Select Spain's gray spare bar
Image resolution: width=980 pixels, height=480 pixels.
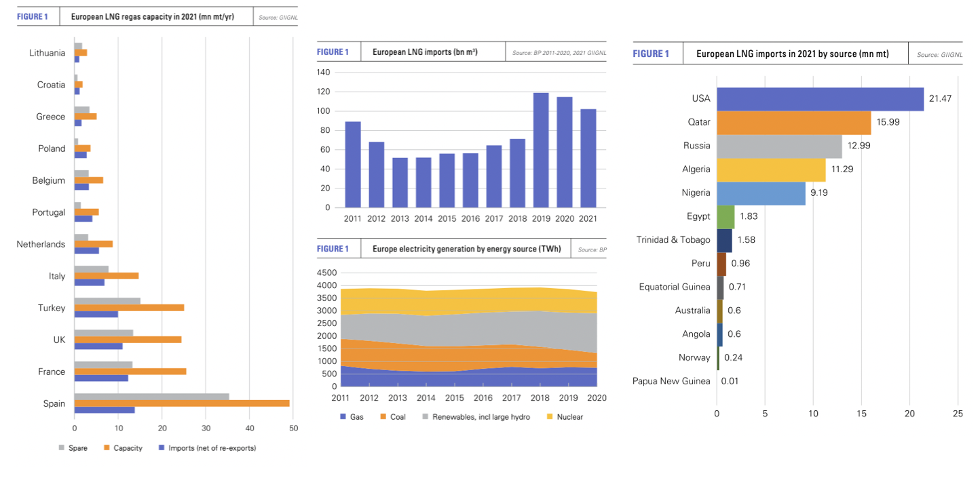click(151, 397)
